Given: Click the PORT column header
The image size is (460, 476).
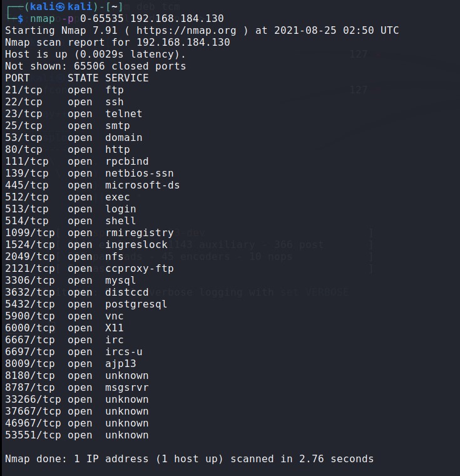Looking at the screenshot, I should point(18,78).
